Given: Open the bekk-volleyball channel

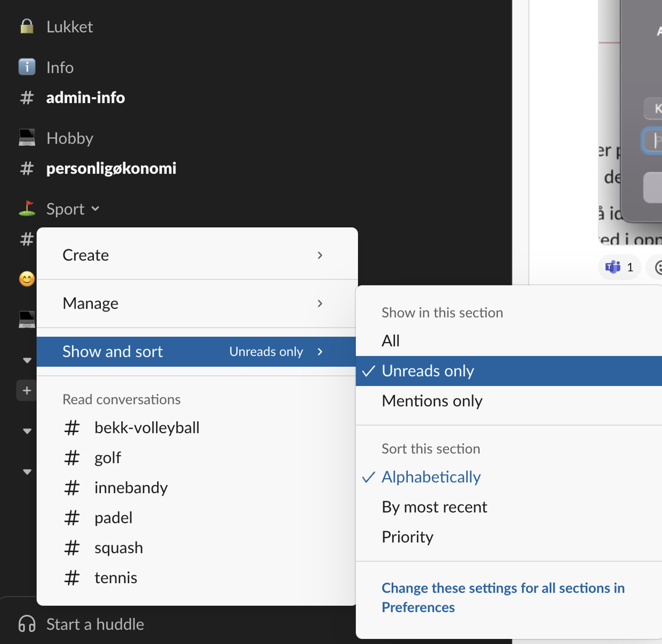Looking at the screenshot, I should click(x=197, y=428).
